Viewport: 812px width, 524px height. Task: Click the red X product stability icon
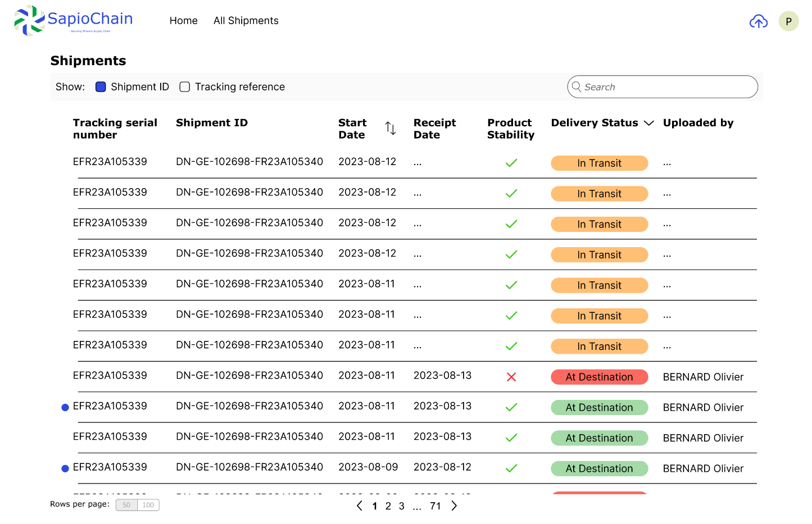click(511, 377)
